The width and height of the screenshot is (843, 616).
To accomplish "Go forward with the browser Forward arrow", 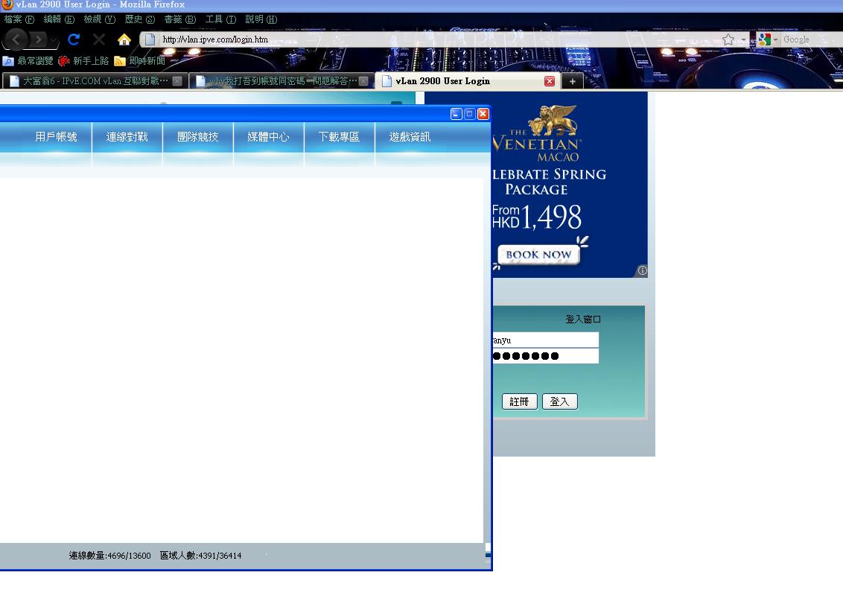I will [39, 39].
